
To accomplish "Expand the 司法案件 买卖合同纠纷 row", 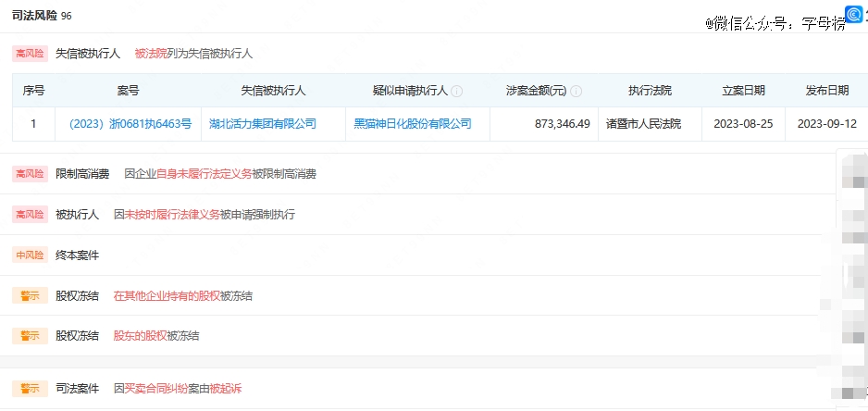I will tap(418, 388).
